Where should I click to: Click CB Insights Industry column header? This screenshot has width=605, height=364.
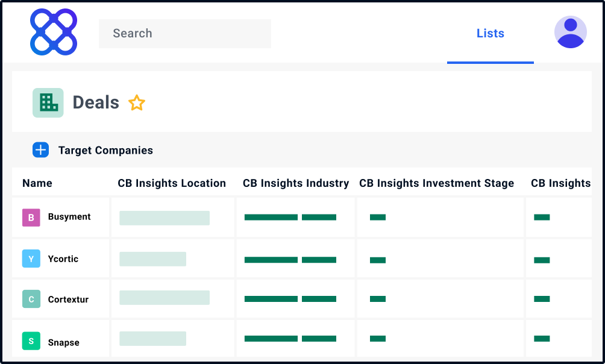[x=296, y=183]
